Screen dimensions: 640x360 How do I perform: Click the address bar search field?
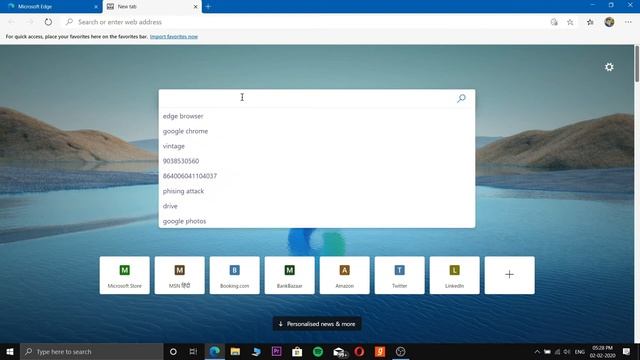(305, 22)
